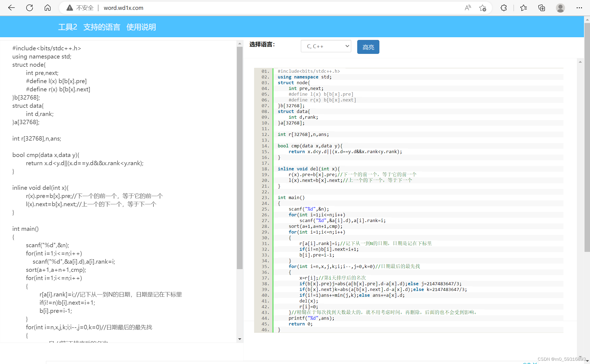Open the 使用说明 link

[x=141, y=27]
